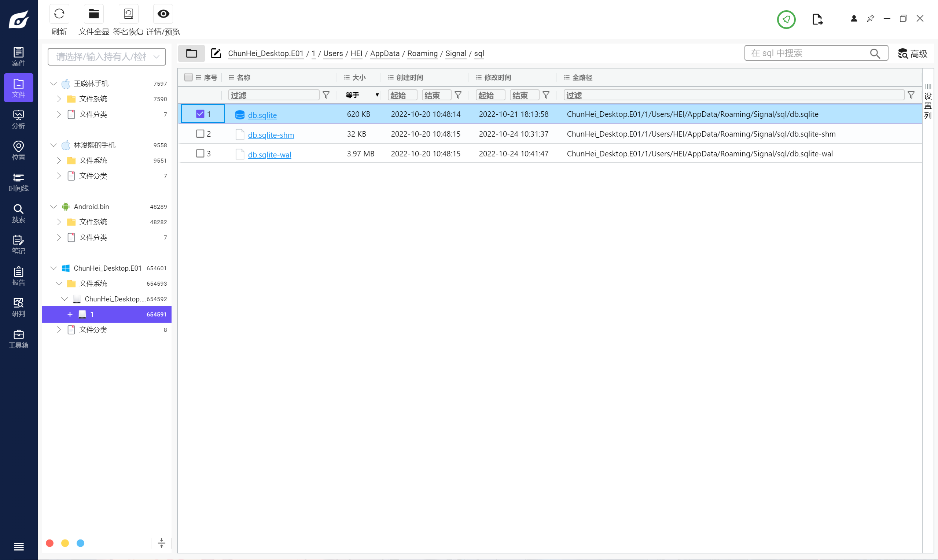Switch to the Report (报告) sidebar tab

[18, 276]
